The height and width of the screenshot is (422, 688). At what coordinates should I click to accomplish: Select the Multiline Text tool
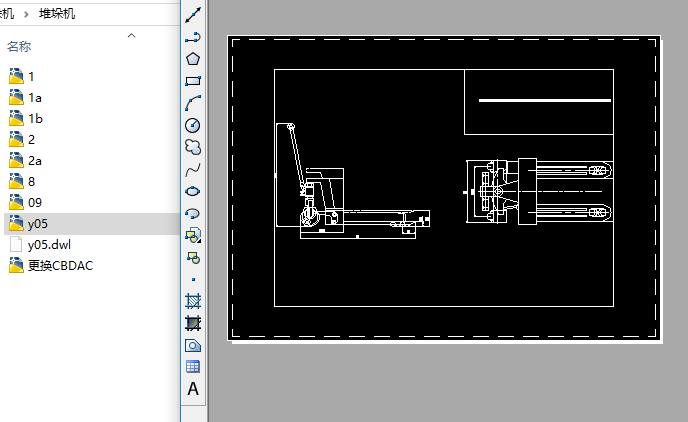[193, 389]
